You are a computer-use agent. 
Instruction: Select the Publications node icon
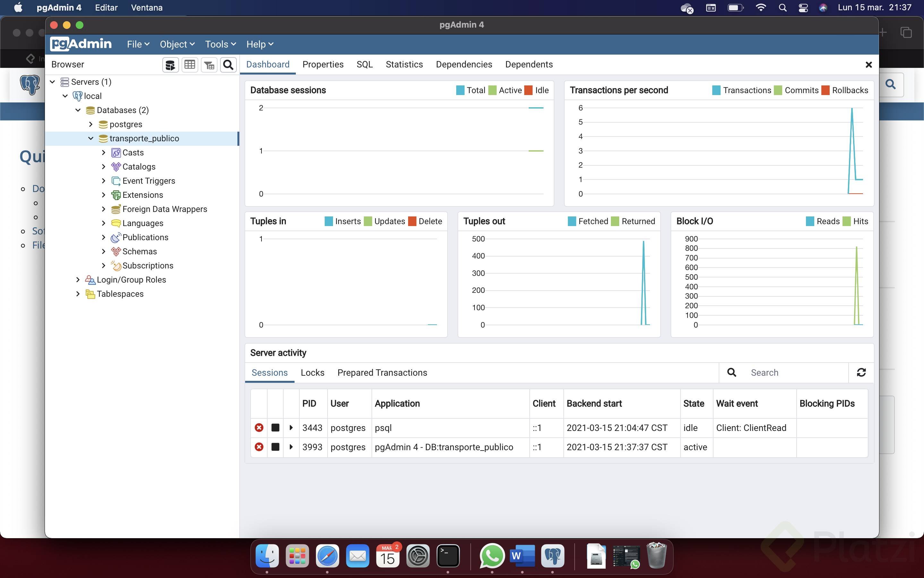(x=116, y=237)
